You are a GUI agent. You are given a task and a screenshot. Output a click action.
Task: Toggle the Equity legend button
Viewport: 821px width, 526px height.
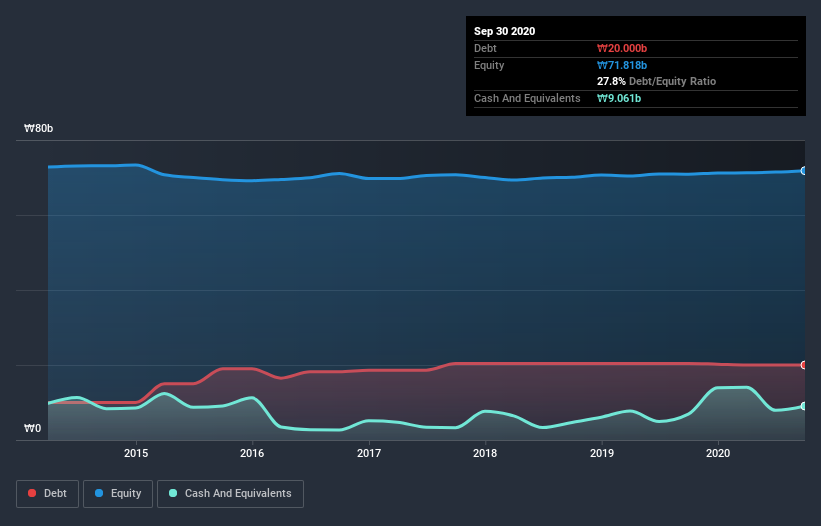[118, 494]
